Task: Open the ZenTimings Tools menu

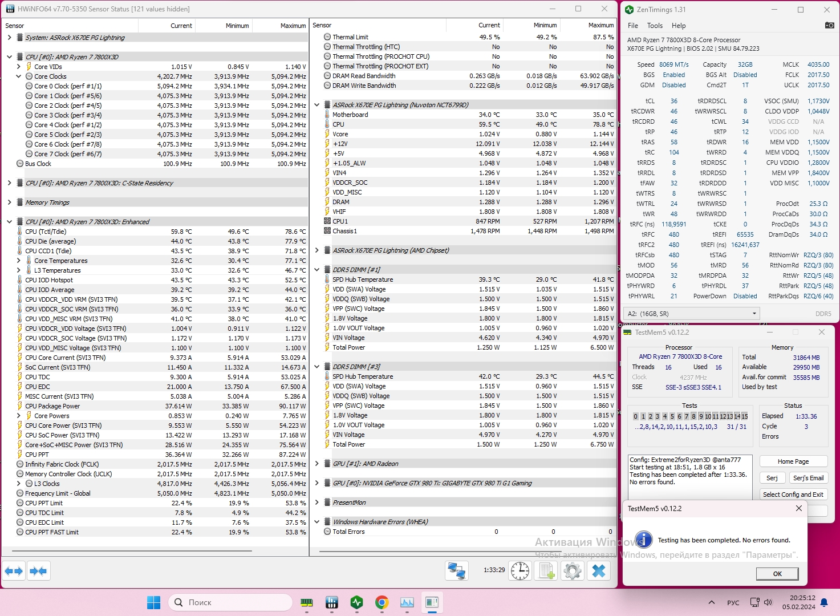Action: click(655, 26)
